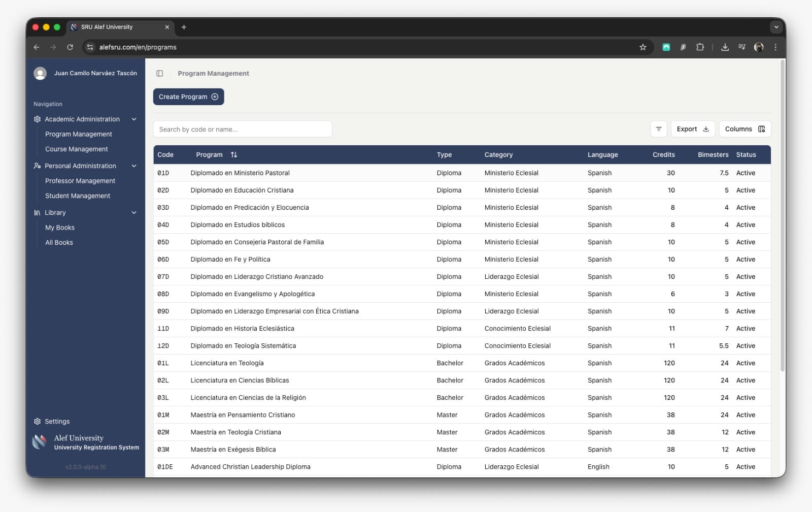Image resolution: width=812 pixels, height=512 pixels.
Task: Collapse the Personal Administration section
Action: [x=134, y=166]
